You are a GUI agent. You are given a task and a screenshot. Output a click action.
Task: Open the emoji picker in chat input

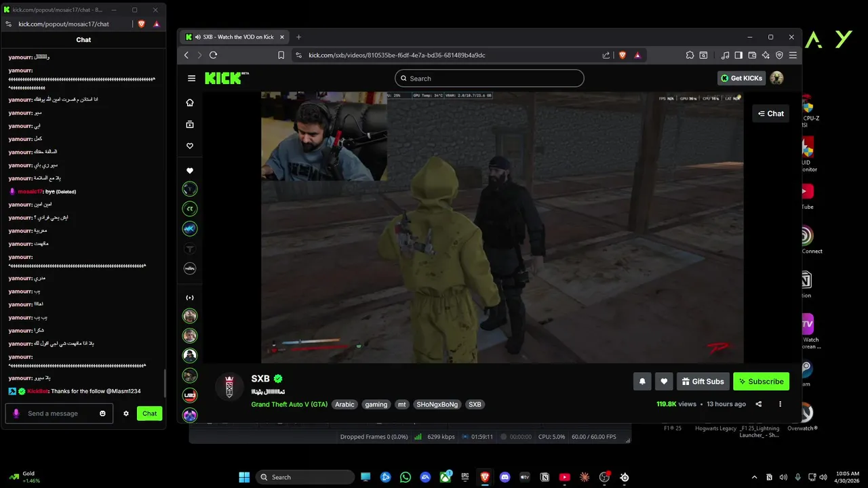103,413
